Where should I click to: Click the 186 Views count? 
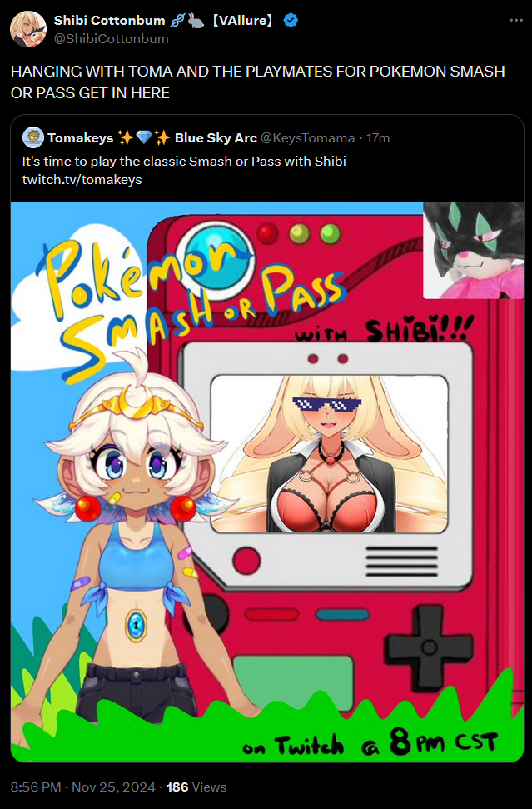[196, 787]
